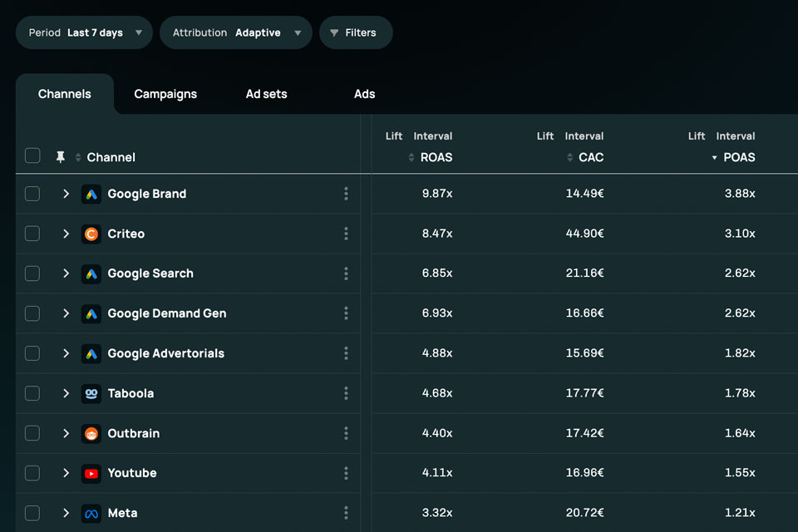Expand the Google Brand row chevron
This screenshot has height=532, width=798.
tap(66, 194)
